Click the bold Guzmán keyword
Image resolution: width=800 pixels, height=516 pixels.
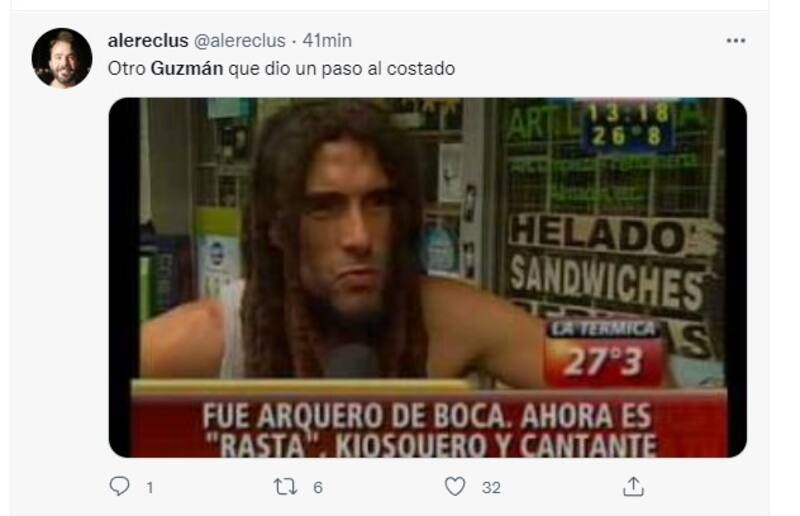187,68
